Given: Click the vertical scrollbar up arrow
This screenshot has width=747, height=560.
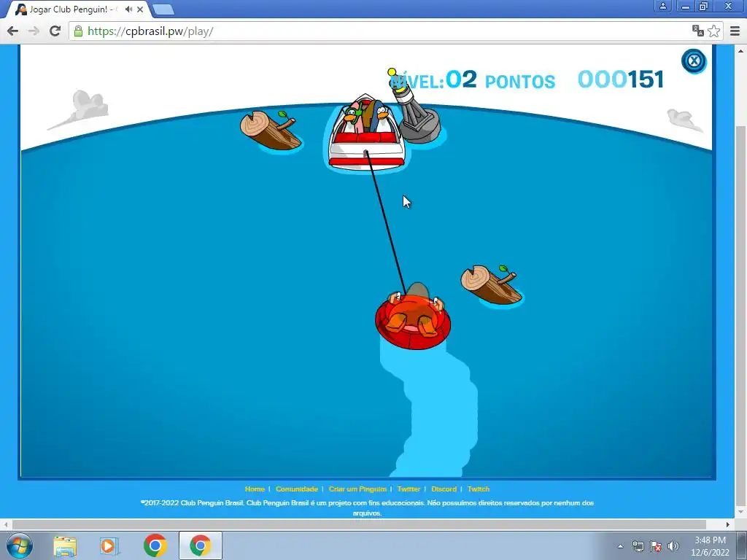Looking at the screenshot, I should click(x=740, y=50).
